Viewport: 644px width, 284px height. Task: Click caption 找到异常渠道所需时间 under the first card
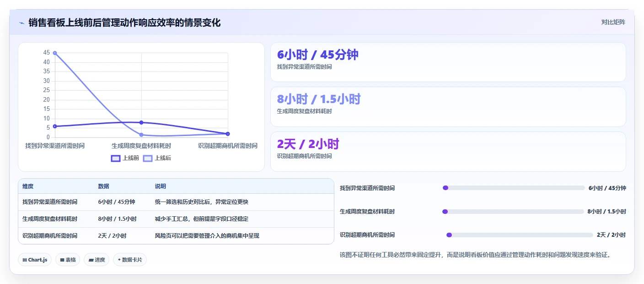[x=304, y=66]
